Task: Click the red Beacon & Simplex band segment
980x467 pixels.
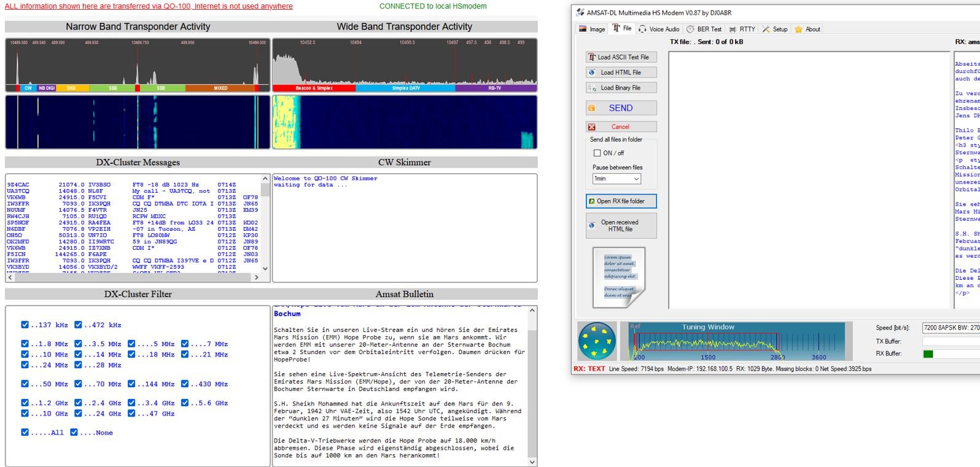Action: [314, 88]
